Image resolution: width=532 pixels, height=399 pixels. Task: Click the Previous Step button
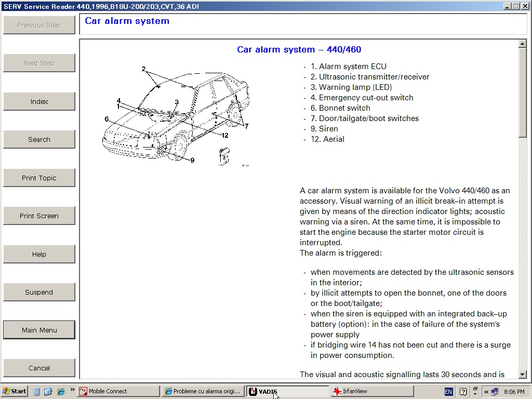pyautogui.click(x=39, y=25)
